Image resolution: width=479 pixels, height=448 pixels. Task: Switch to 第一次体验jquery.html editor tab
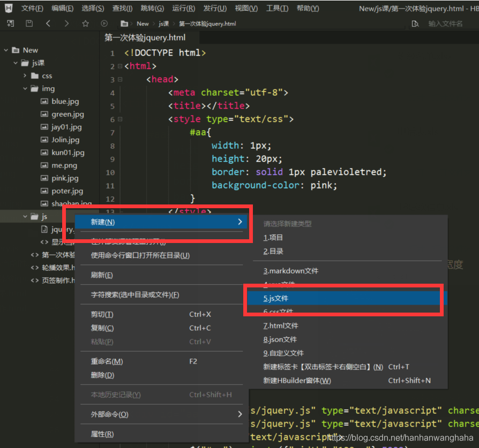tap(149, 37)
